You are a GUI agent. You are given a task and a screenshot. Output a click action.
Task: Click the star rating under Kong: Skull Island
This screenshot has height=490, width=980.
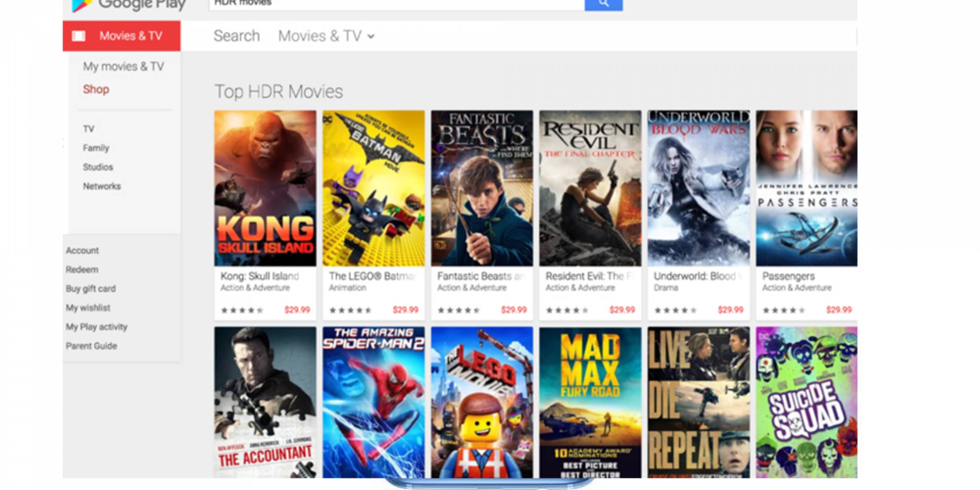pos(242,310)
